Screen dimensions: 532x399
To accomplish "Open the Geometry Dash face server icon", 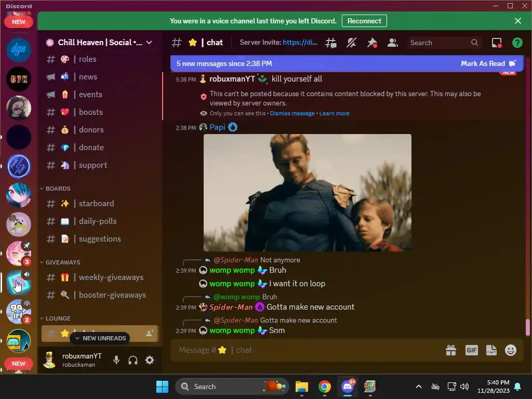I will pos(19,341).
